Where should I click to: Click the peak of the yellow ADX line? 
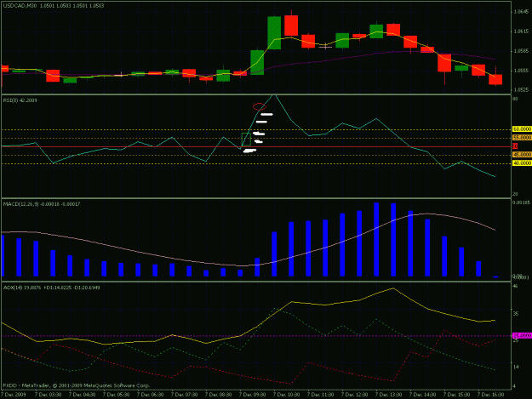(x=393, y=288)
